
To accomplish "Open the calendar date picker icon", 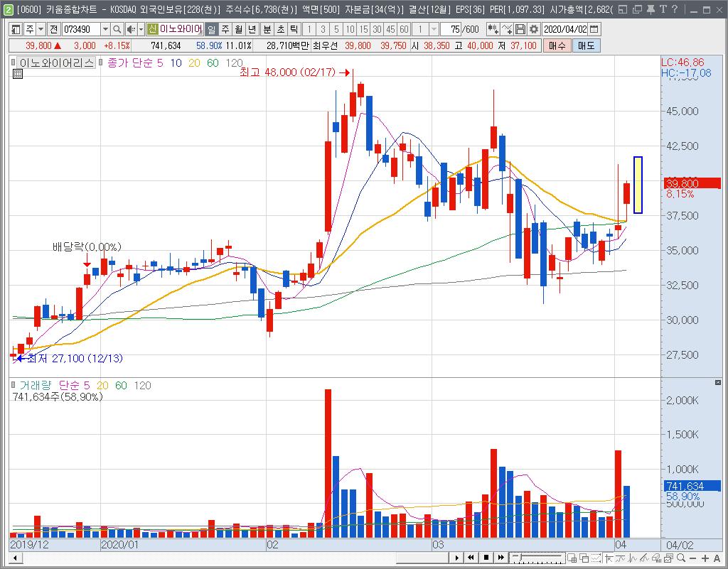I will (594, 29).
